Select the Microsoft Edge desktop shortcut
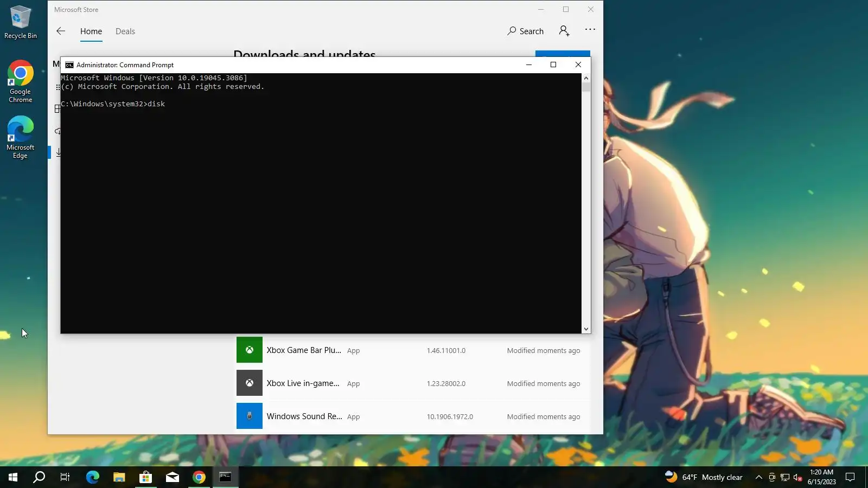The image size is (868, 488). coord(21,138)
